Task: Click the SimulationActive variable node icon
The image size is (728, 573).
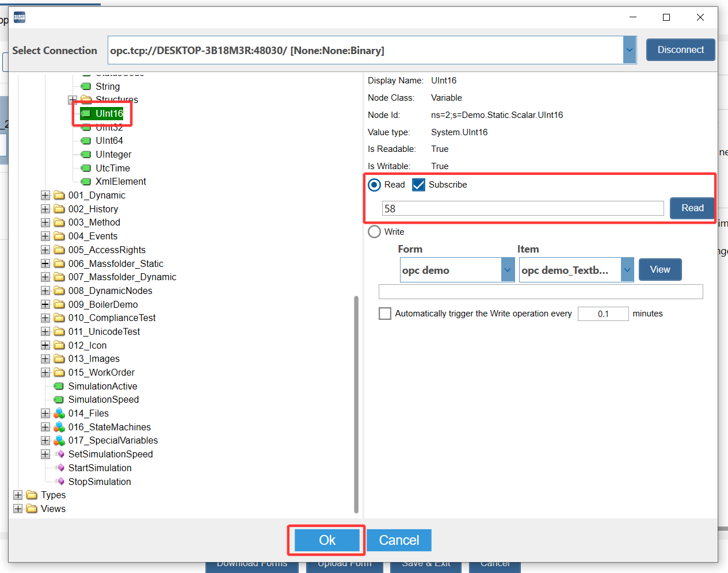Action: 59,387
